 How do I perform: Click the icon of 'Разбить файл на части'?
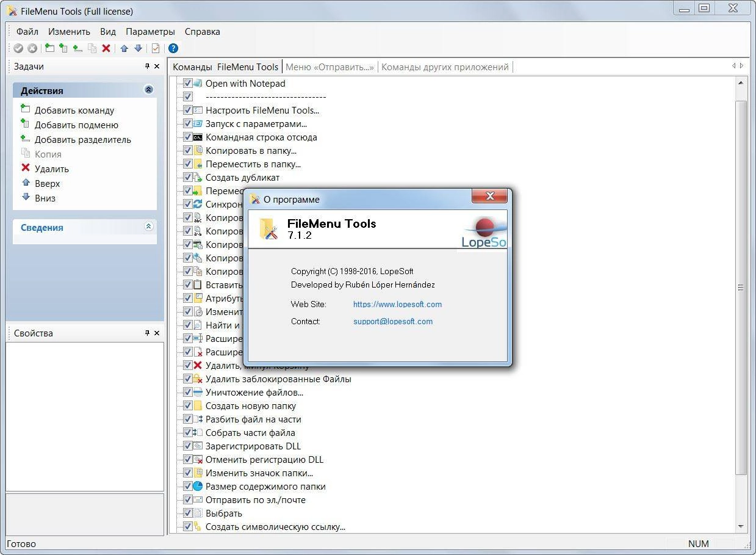coord(198,419)
